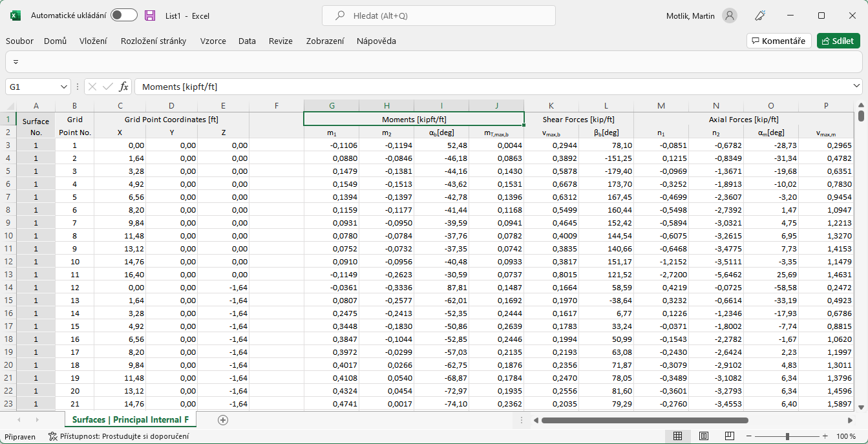
Task: Switch to the Vzorce ribbon tab
Action: coord(213,41)
